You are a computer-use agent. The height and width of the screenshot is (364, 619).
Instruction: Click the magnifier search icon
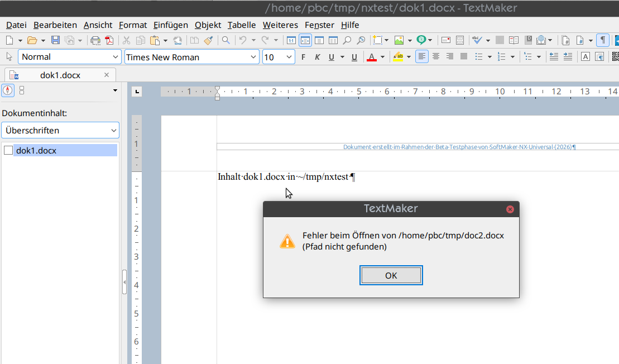pos(226,40)
